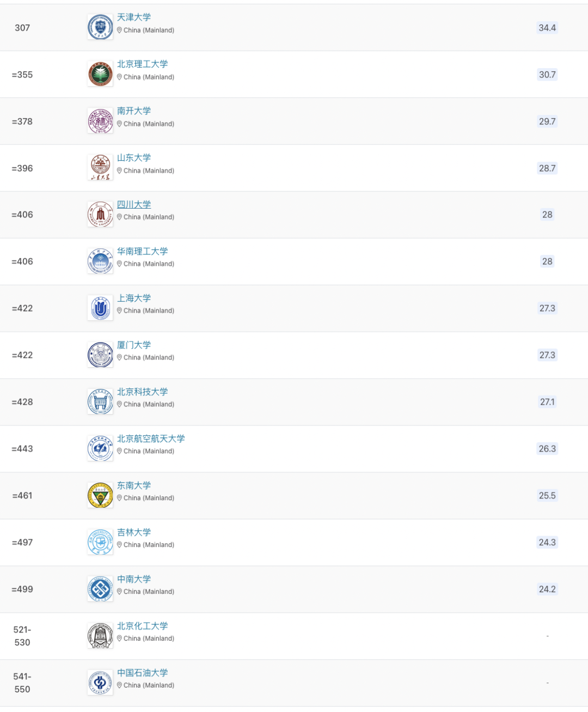Open the 华南理工大学 link
Viewport: 588px width, 712px height.
point(143,251)
